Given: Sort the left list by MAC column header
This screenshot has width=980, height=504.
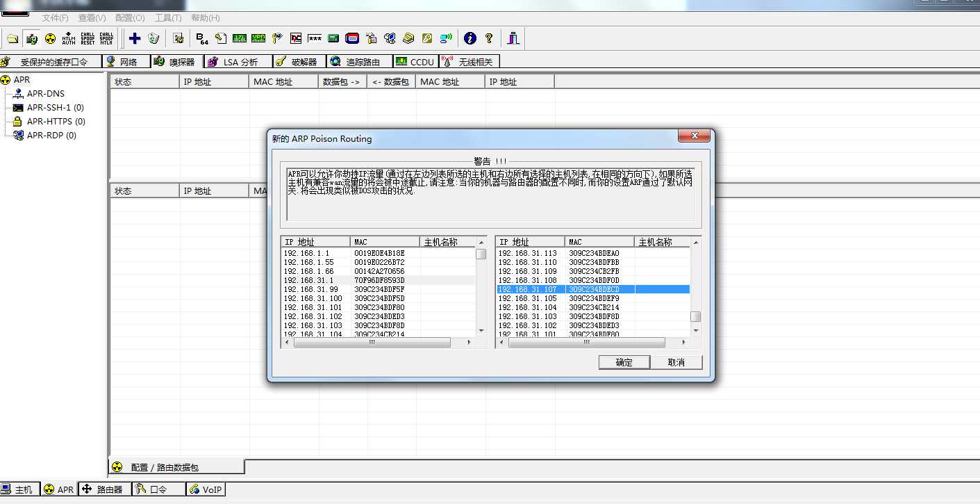Looking at the screenshot, I should [x=385, y=242].
